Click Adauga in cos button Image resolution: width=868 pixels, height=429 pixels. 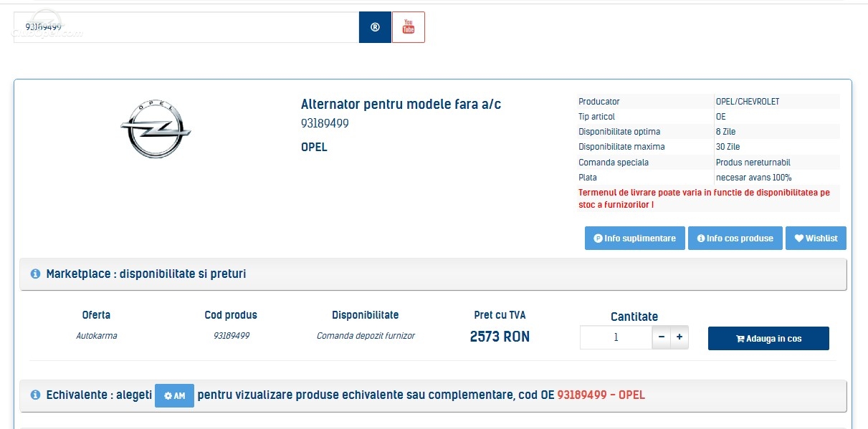tap(768, 339)
